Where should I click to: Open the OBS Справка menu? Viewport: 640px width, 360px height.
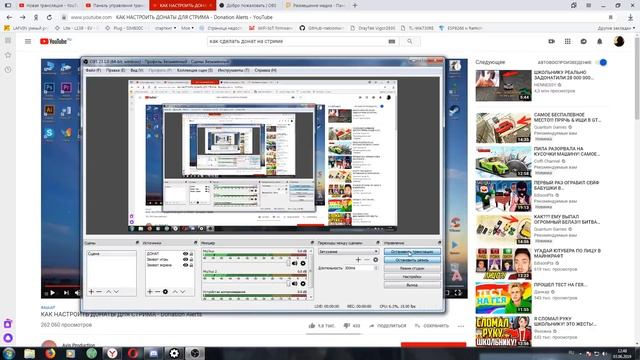(x=265, y=70)
